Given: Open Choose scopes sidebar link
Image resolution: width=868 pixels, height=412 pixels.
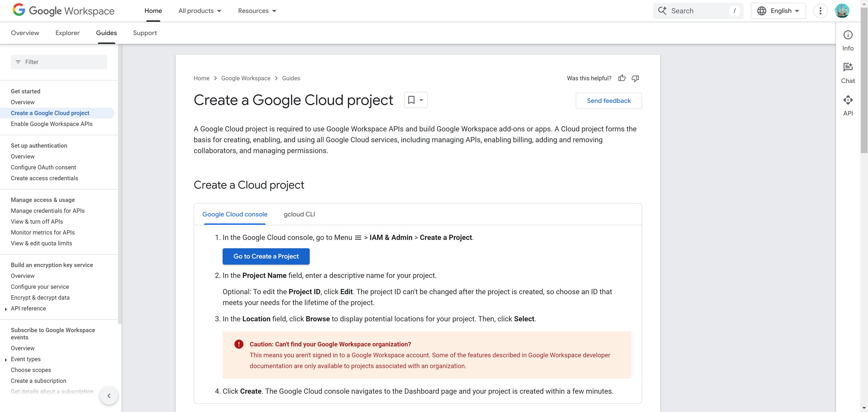Looking at the screenshot, I should click(x=31, y=370).
